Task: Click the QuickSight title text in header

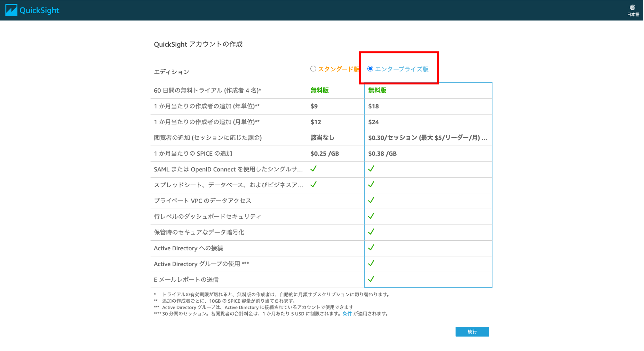Action: [39, 10]
